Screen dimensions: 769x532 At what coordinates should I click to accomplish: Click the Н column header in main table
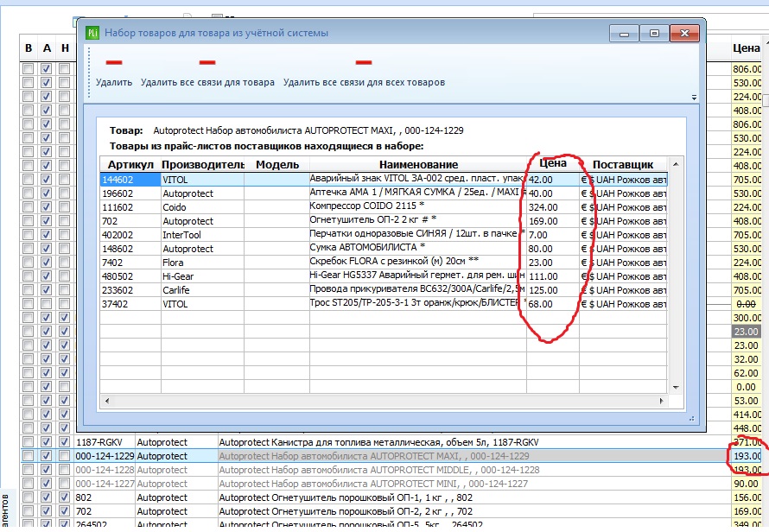tap(65, 48)
